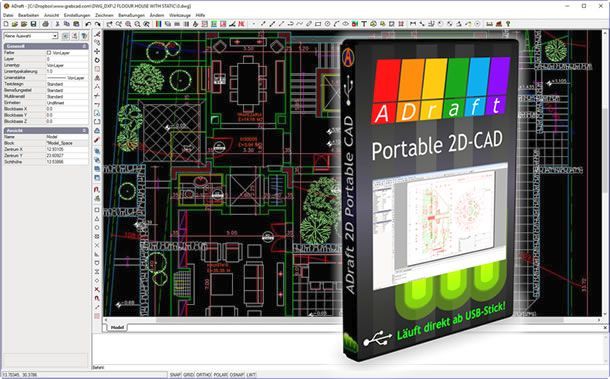The image size is (610, 379).
Task: Open the Werkzeuge menu
Action: pyautogui.click(x=180, y=15)
